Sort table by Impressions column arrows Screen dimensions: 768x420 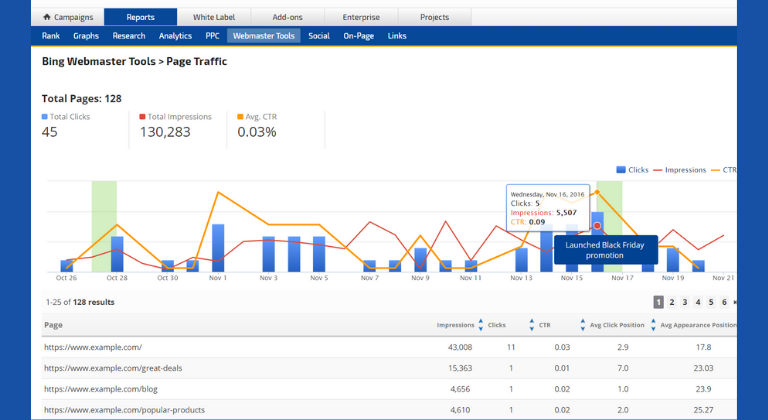click(x=481, y=325)
